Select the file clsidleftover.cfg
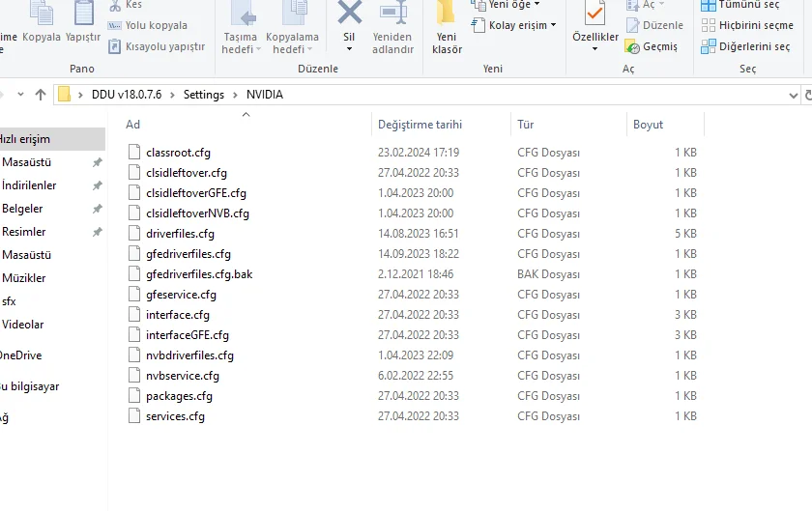Viewport: 812px width, 511px height. point(187,173)
